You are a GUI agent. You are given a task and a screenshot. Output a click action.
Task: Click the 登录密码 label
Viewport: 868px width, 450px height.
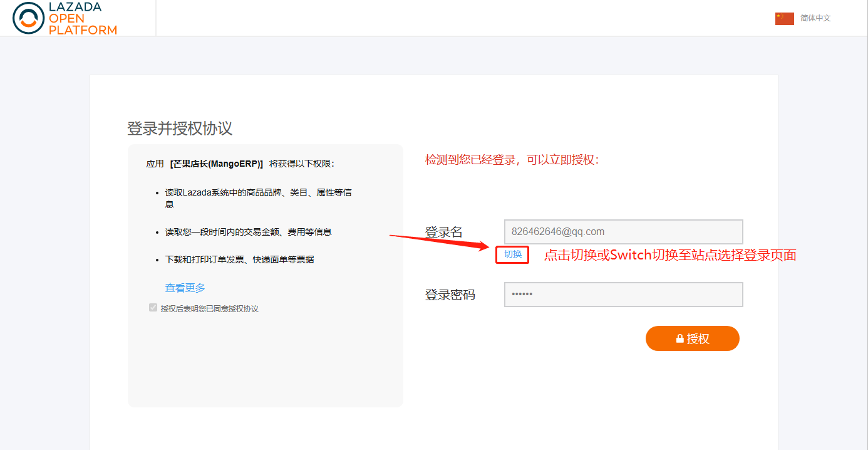[450, 295]
